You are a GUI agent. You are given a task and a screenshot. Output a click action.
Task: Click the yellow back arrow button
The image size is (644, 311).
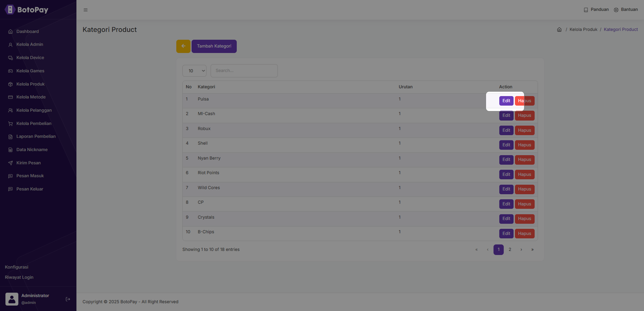[183, 46]
